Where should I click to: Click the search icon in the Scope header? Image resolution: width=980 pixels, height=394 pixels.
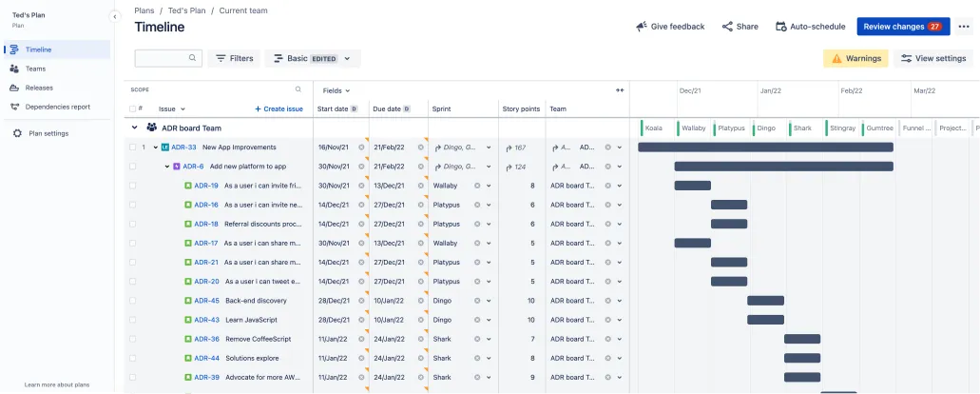tap(298, 89)
